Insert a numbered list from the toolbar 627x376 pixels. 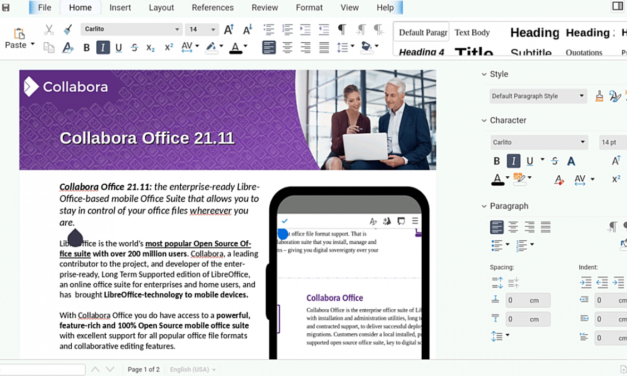click(x=287, y=29)
